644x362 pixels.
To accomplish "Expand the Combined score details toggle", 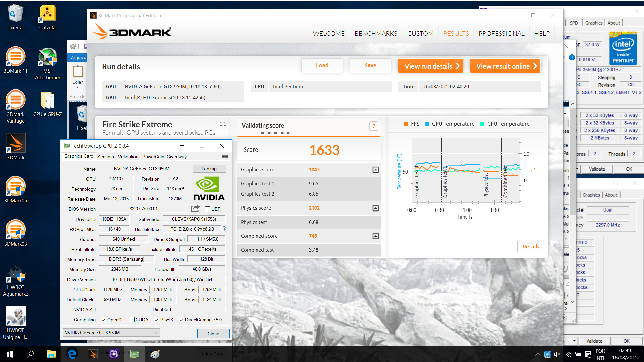I will [376, 236].
